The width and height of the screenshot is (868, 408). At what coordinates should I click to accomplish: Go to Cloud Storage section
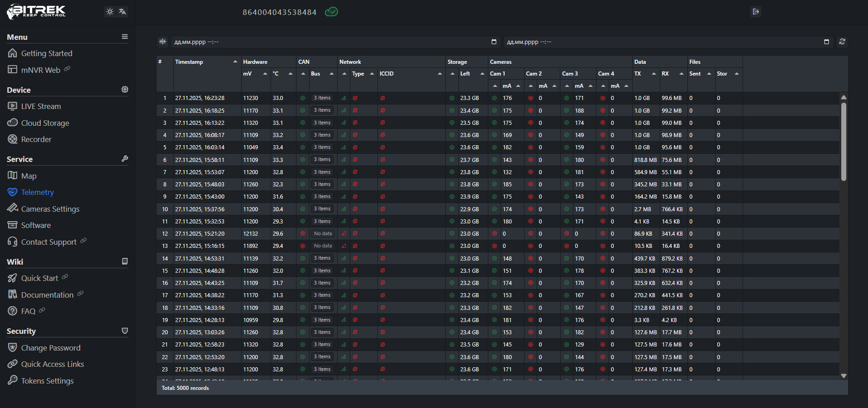[x=45, y=123]
